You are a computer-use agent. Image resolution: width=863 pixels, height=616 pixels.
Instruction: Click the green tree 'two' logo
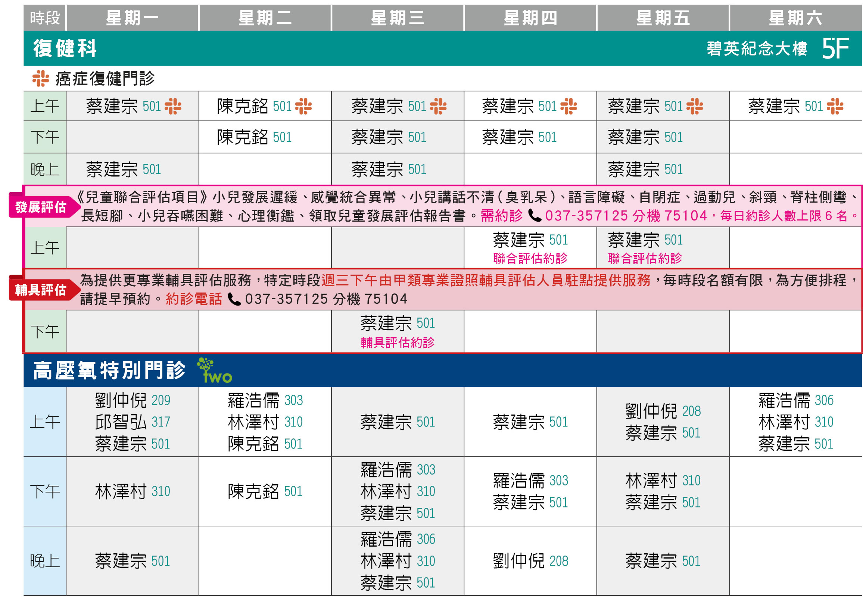[213, 370]
